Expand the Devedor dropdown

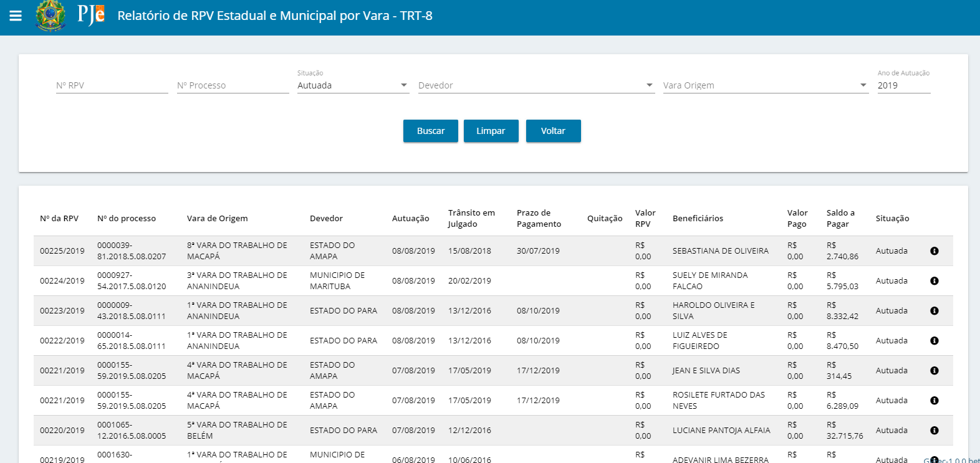pyautogui.click(x=536, y=85)
